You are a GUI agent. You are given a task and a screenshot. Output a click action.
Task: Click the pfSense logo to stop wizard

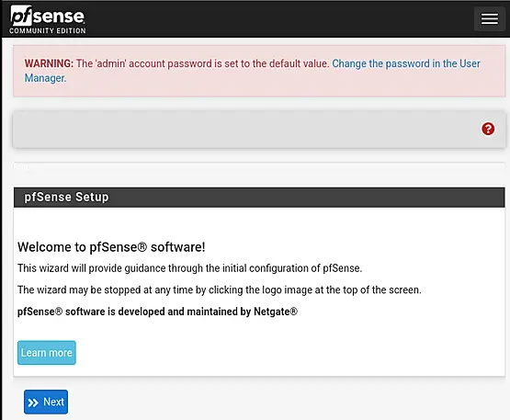point(48,19)
